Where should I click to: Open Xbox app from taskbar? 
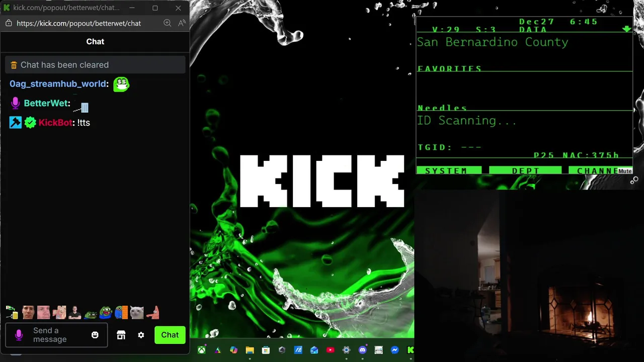201,350
